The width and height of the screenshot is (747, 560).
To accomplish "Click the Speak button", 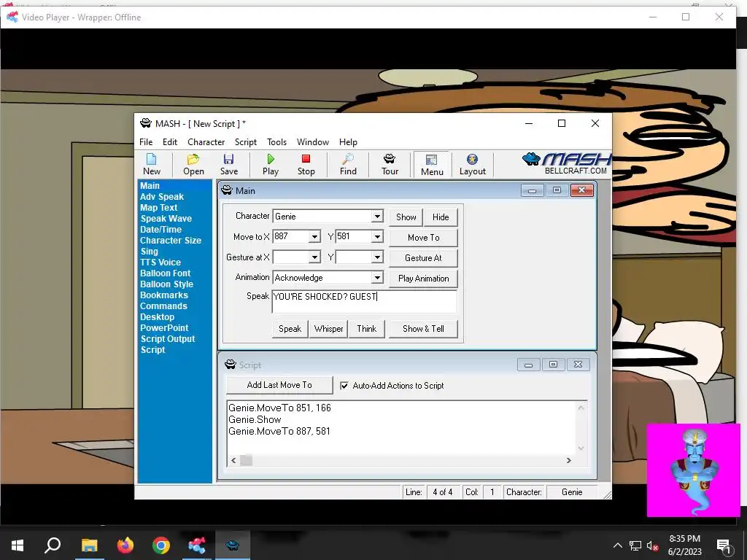I will [290, 329].
